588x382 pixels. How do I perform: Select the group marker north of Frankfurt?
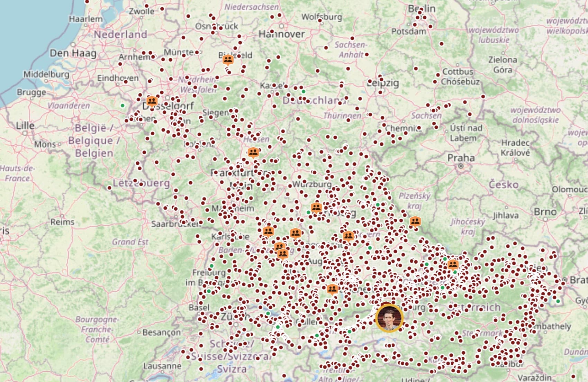point(253,152)
